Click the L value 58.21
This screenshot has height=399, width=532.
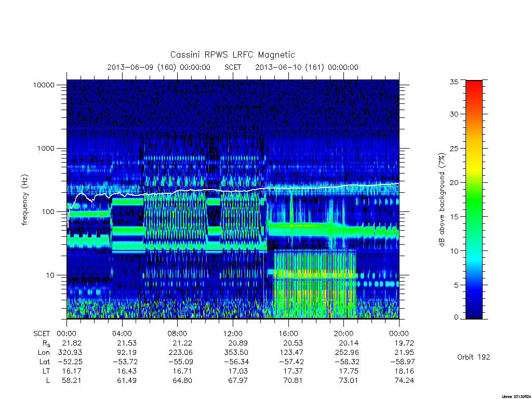(72, 380)
